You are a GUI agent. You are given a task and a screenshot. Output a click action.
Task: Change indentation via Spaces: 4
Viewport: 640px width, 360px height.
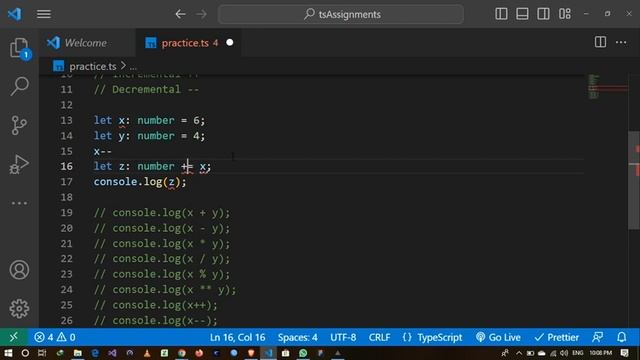[298, 338]
